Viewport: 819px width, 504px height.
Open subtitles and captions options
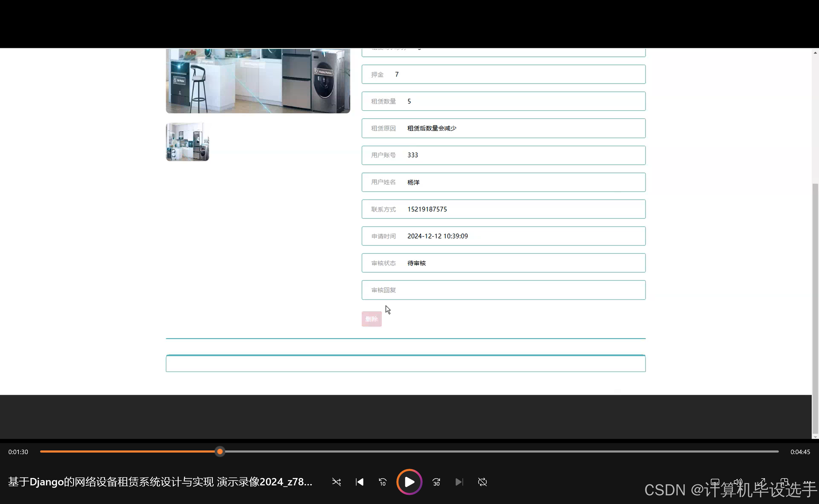tap(715, 482)
